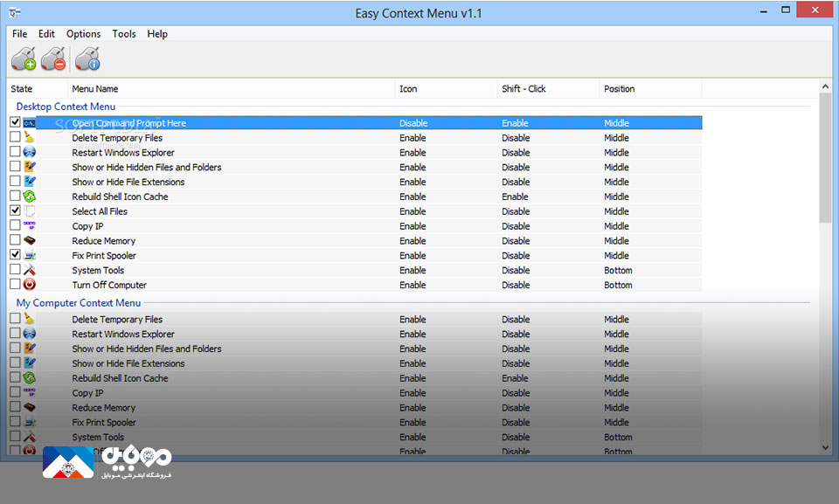
Task: Open the Options menu
Action: tap(83, 34)
